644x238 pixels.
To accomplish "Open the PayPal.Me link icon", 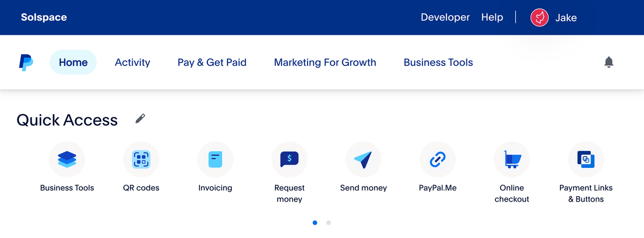I will 437,159.
